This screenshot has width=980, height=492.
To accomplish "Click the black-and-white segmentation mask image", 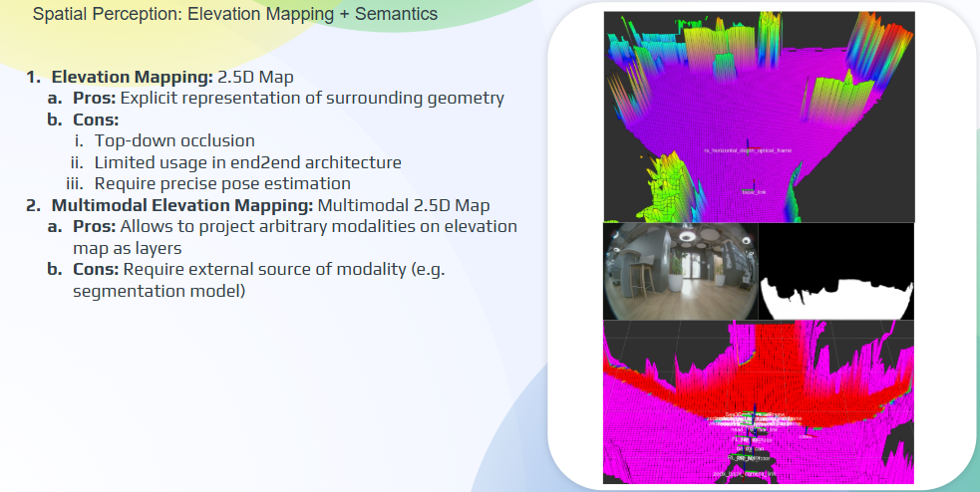I will click(x=836, y=272).
